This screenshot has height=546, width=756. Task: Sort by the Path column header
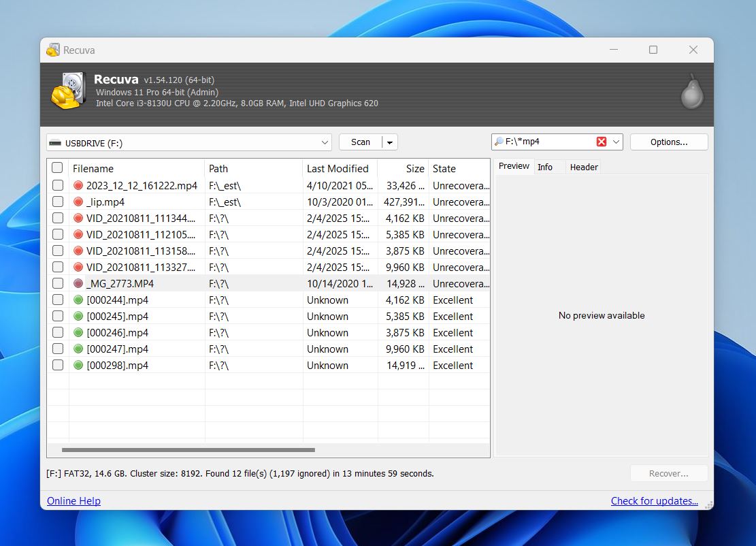(x=254, y=169)
